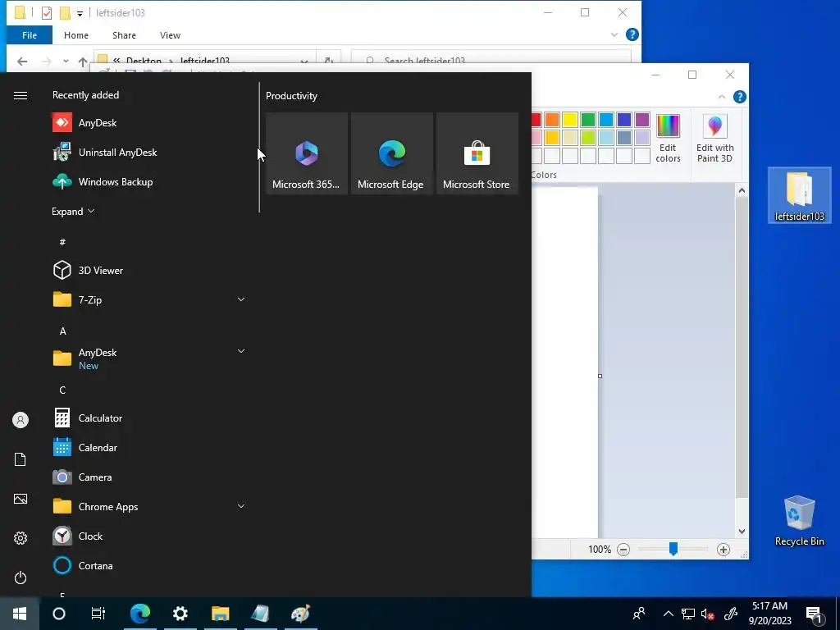This screenshot has width=840, height=630.
Task: Open Paint from taskbar
Action: tap(300, 614)
